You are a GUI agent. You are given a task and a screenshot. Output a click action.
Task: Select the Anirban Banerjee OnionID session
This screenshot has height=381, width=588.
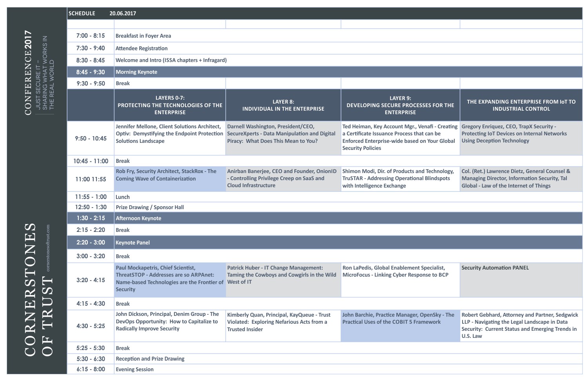[x=283, y=179]
